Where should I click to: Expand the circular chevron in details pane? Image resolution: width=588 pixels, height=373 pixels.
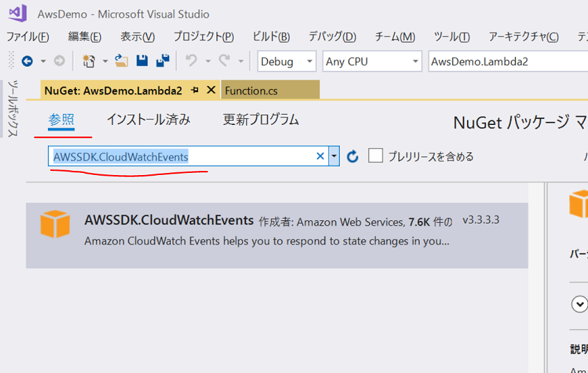click(580, 304)
